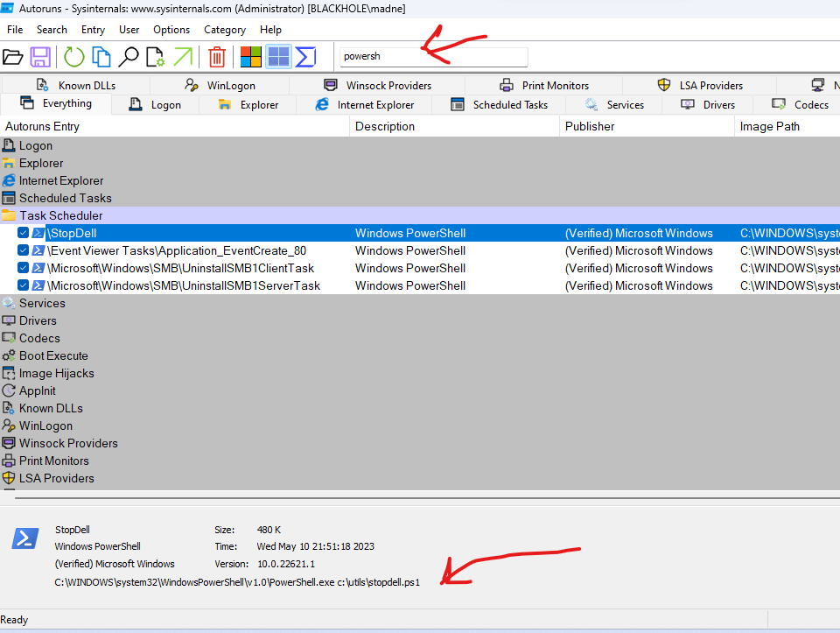Click the Boot Execute category row
Viewport: 840px width, 633px height.
pos(420,355)
